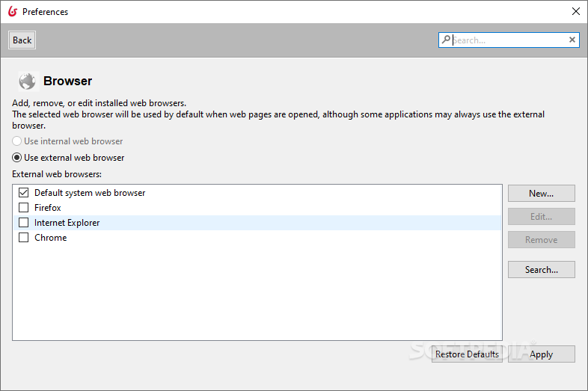Open the Search... browsers button
The image size is (588, 391).
pos(541,270)
